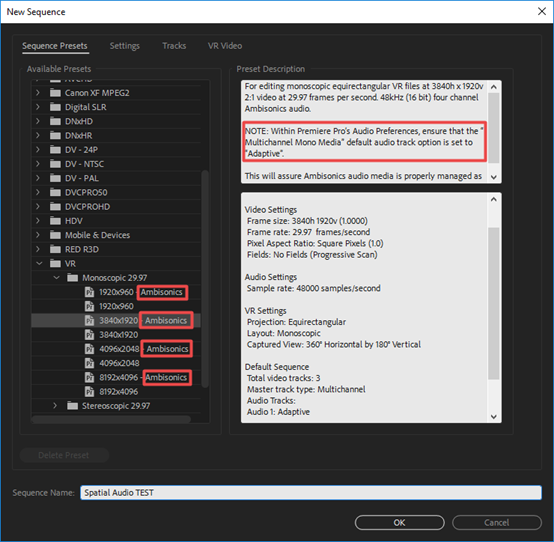Click the DVCPROHD folder icon
The height and width of the screenshot is (542, 554).
tap(55, 206)
